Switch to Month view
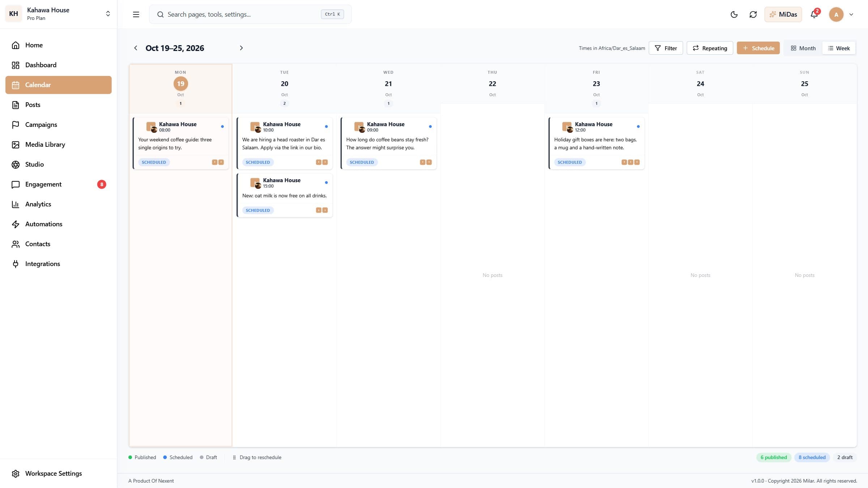This screenshot has height=488, width=868. point(803,48)
